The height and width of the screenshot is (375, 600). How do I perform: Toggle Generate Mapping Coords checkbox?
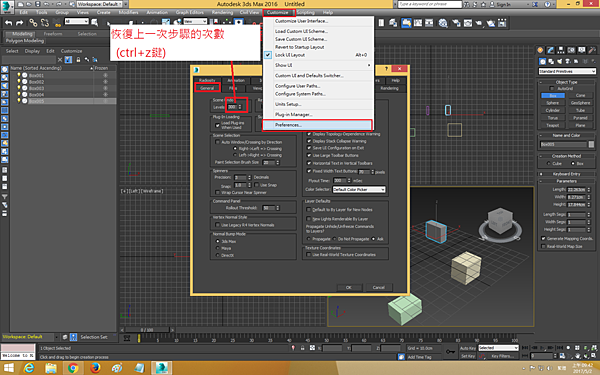543,238
